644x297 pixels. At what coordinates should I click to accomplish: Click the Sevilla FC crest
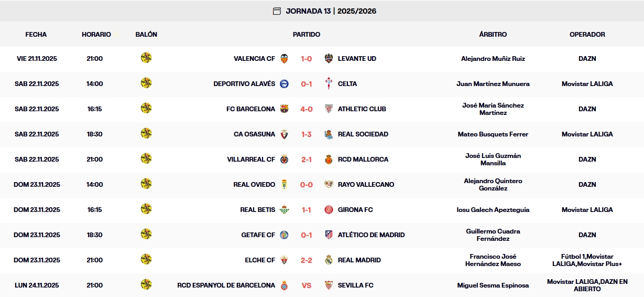tap(329, 285)
